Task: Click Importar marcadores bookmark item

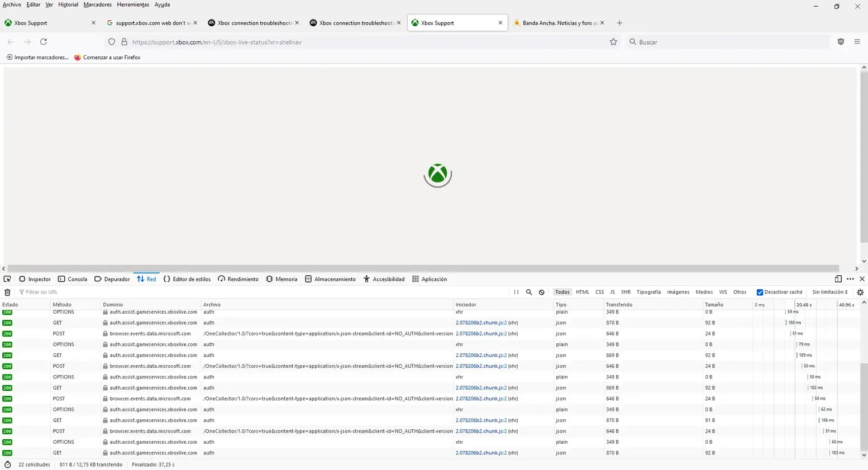Action: pos(37,57)
